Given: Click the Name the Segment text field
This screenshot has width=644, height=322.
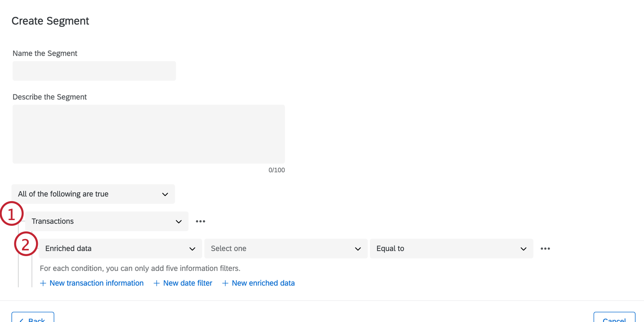Looking at the screenshot, I should 94,71.
